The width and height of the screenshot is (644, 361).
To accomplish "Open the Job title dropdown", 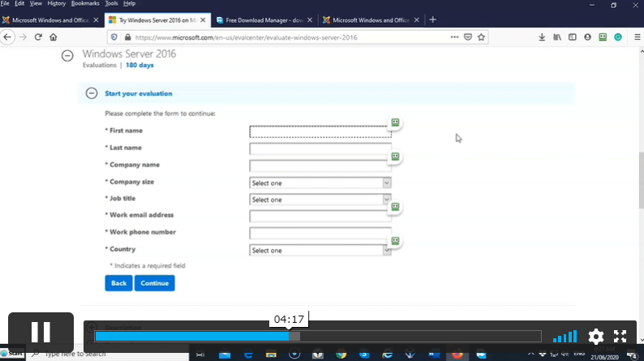I will point(320,200).
